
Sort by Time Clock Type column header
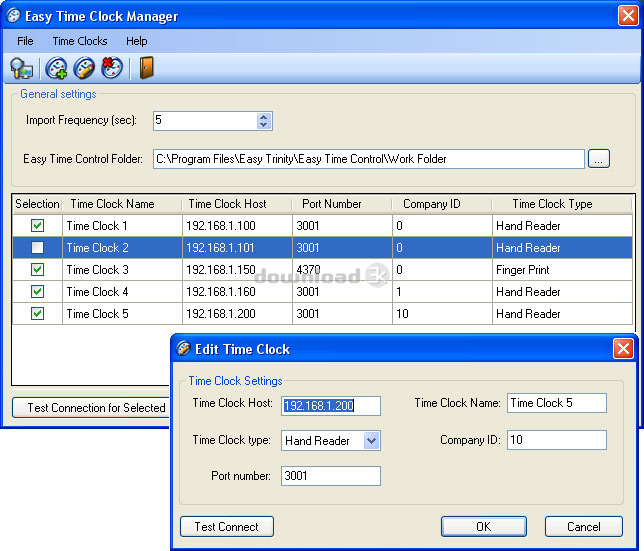coord(562,204)
